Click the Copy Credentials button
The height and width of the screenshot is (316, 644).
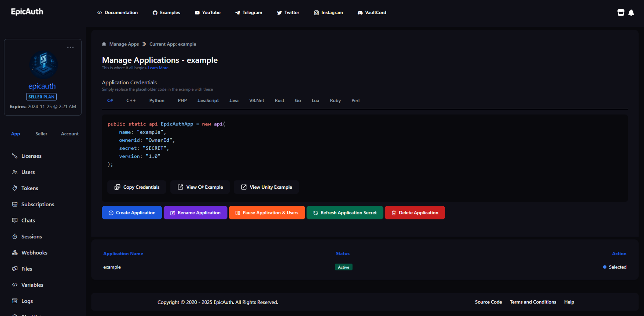137,187
